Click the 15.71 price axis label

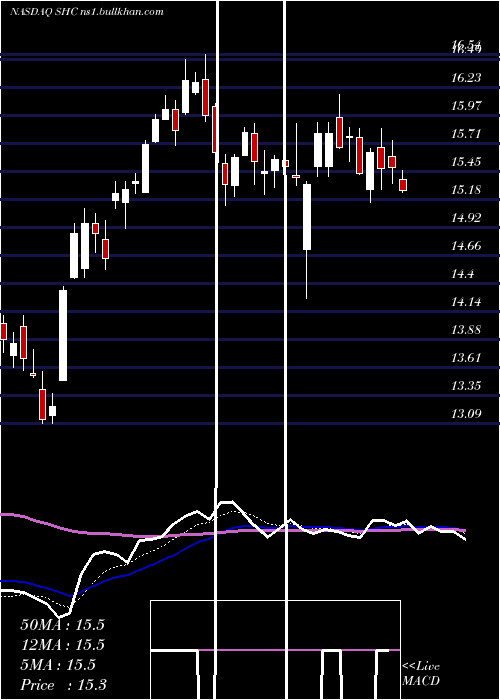pyautogui.click(x=466, y=133)
